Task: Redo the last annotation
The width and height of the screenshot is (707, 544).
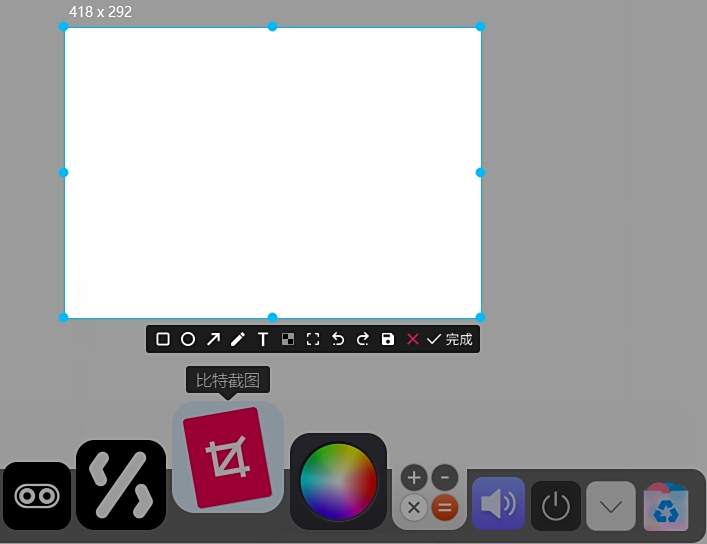Action: click(x=363, y=339)
